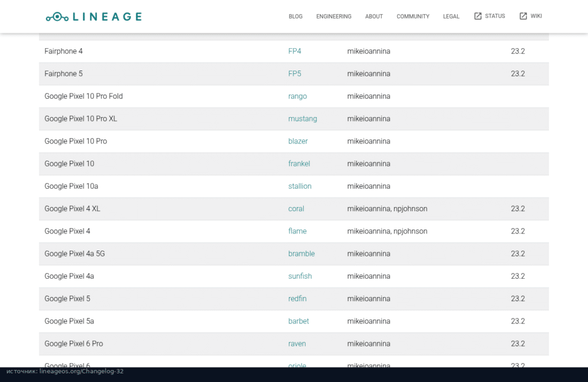
Task: Open the FP4 device link
Action: [295, 51]
